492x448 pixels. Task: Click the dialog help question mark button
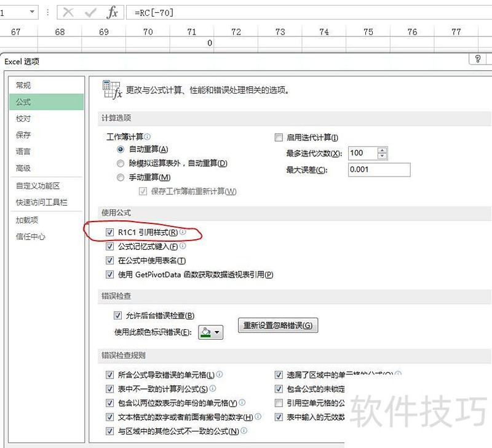coord(477,59)
